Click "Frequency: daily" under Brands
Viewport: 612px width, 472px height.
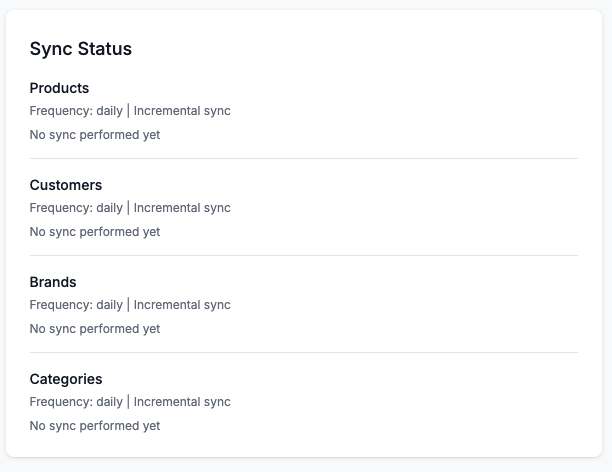[76, 305]
